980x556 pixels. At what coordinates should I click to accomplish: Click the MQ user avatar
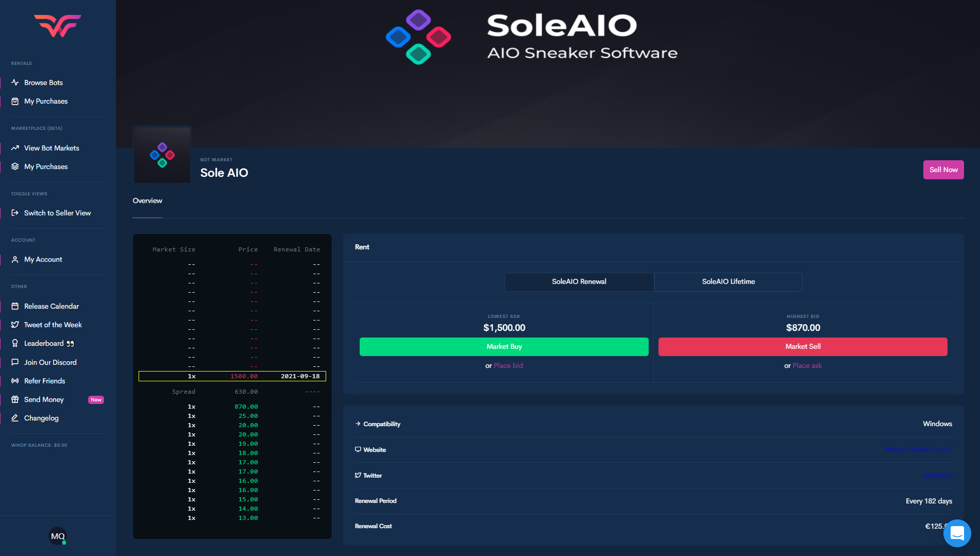[x=58, y=536]
